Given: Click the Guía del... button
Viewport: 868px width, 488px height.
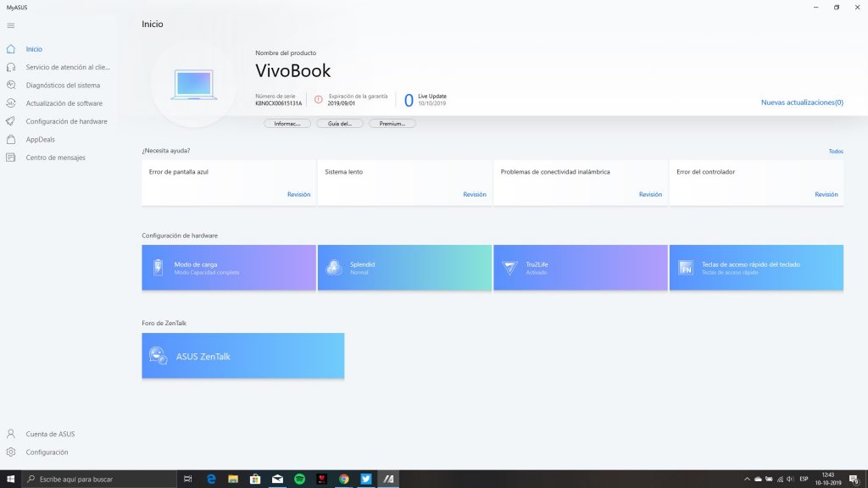Looking at the screenshot, I should click(340, 124).
